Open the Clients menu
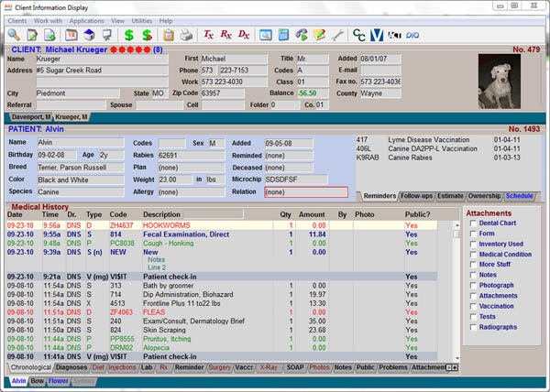 tap(17, 21)
